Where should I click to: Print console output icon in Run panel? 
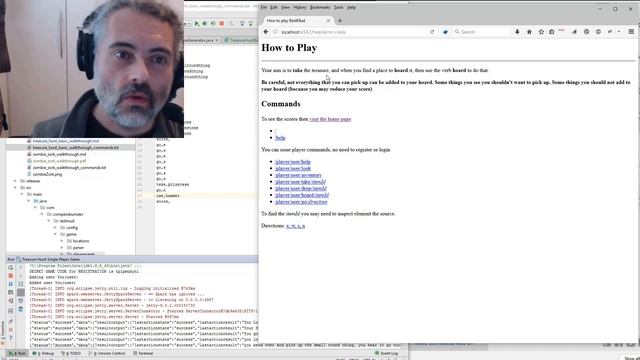point(21,301)
